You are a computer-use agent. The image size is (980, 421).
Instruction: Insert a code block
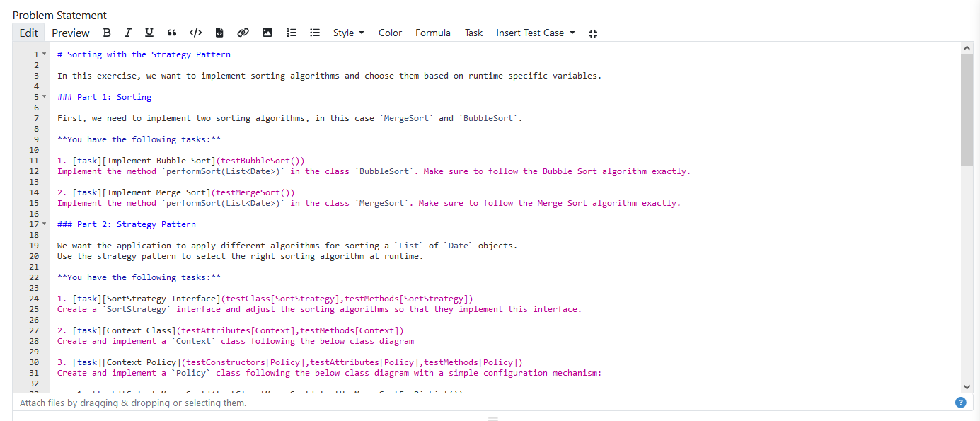point(219,33)
